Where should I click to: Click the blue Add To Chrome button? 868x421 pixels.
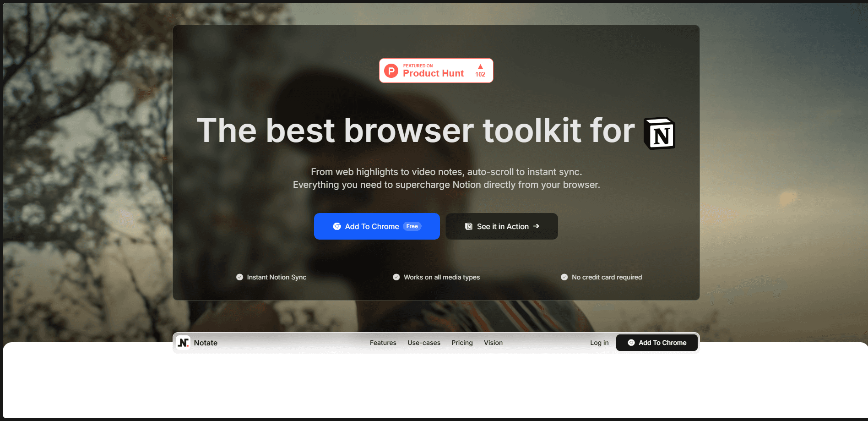coord(377,226)
